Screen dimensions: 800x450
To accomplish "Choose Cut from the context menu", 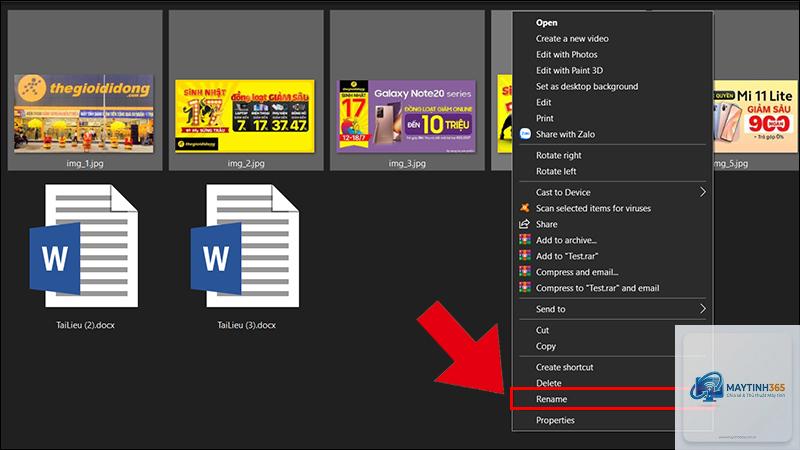I will [x=542, y=330].
